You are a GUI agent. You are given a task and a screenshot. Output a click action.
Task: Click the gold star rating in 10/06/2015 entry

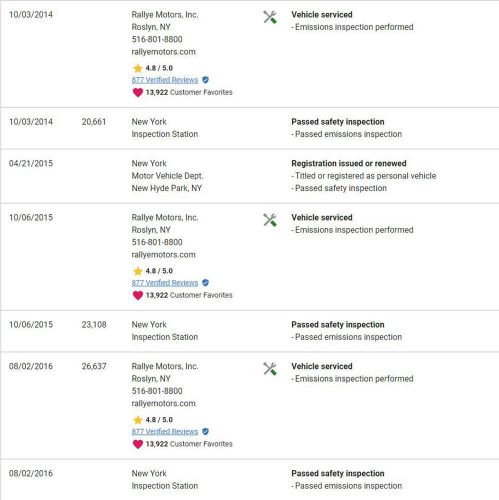click(138, 271)
